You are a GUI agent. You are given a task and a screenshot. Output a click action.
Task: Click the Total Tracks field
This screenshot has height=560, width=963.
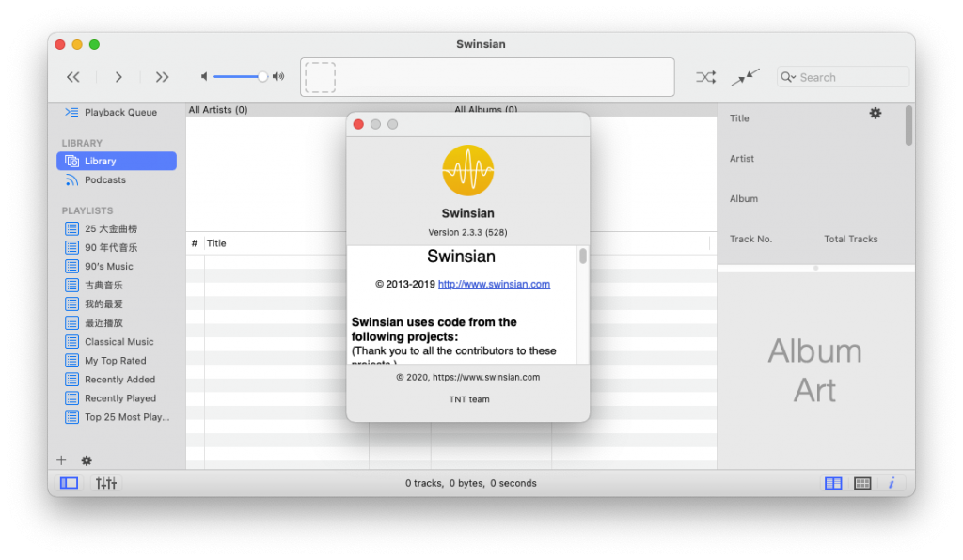(850, 240)
